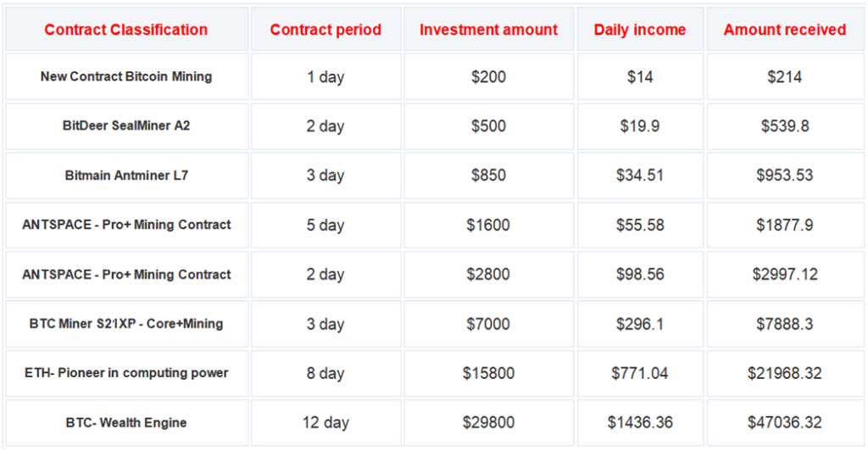Image resolution: width=868 pixels, height=451 pixels.
Task: Click the Daily income column header
Action: pos(640,30)
